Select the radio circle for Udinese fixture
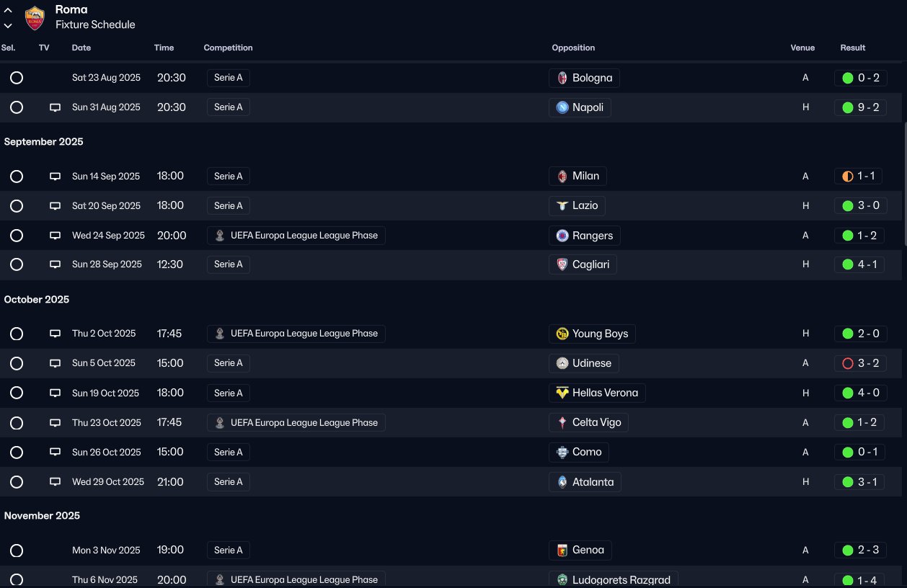The image size is (907, 588). (17, 363)
